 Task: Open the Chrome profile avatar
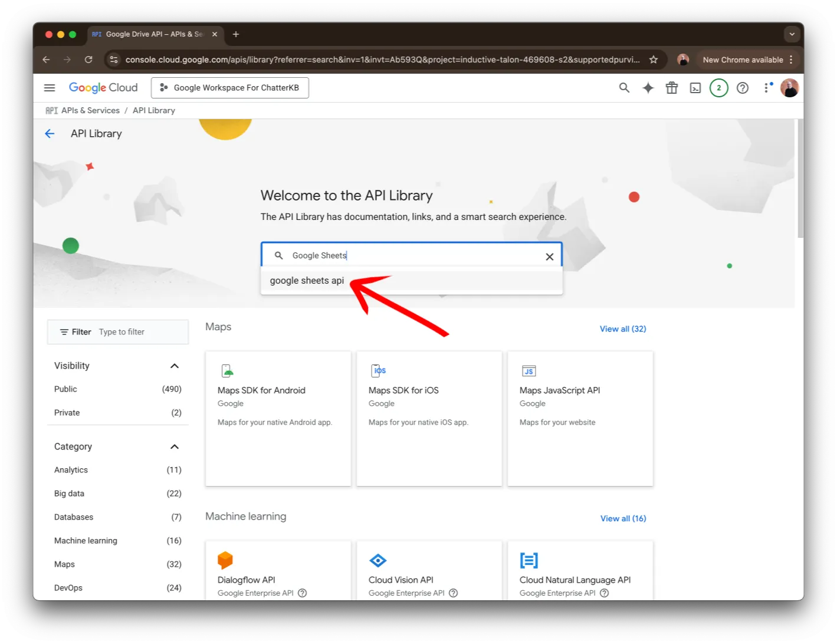click(683, 60)
